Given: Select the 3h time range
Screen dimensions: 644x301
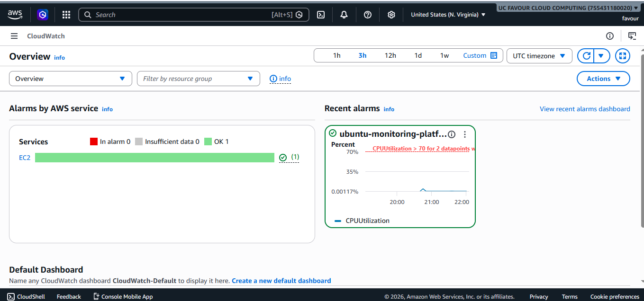Looking at the screenshot, I should tap(363, 55).
